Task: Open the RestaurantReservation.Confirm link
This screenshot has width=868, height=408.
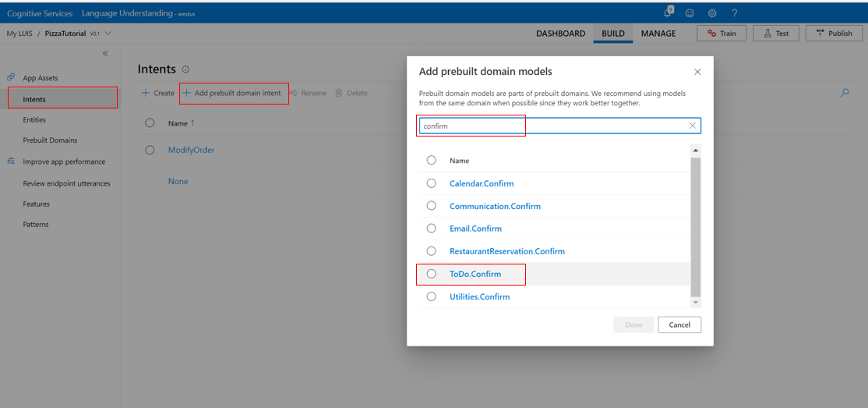Action: tap(506, 251)
